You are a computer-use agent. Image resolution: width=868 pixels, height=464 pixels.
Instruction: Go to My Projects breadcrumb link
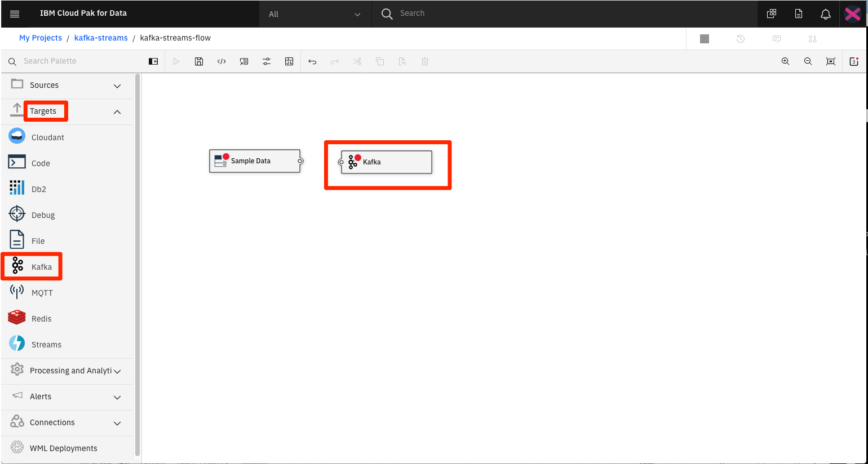point(41,38)
